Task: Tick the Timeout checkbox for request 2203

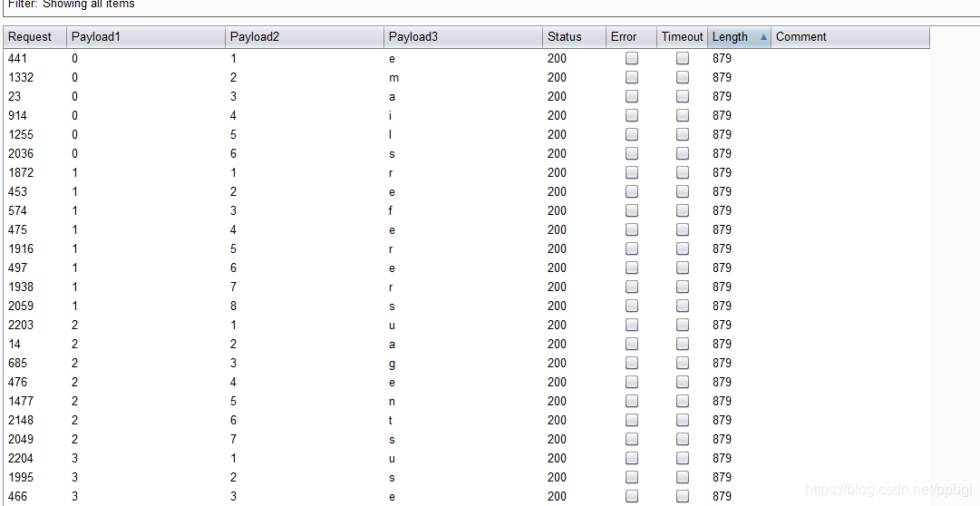Action: pos(683,325)
